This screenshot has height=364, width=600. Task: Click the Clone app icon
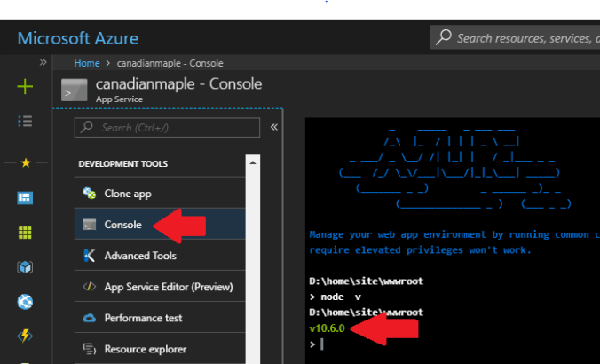(90, 193)
